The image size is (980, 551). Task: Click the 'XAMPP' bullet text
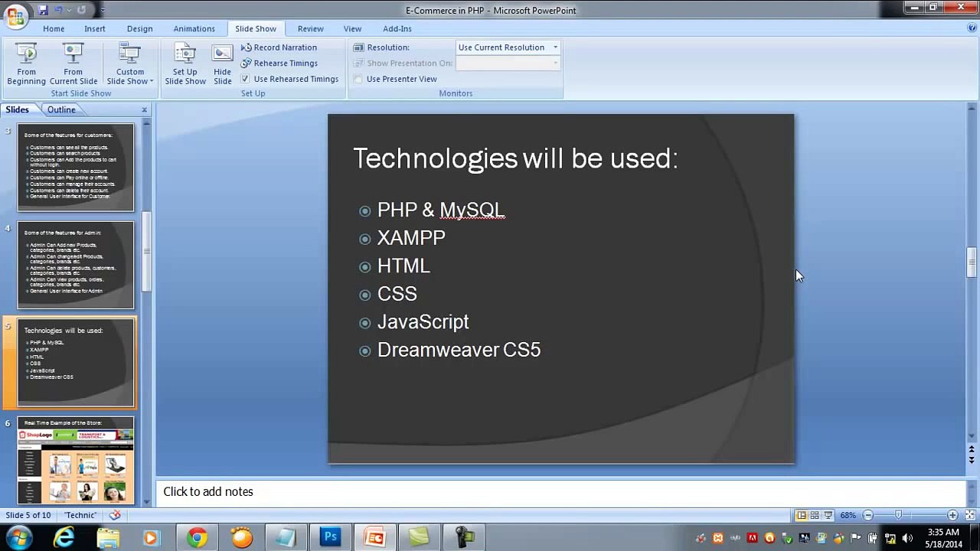(x=411, y=238)
